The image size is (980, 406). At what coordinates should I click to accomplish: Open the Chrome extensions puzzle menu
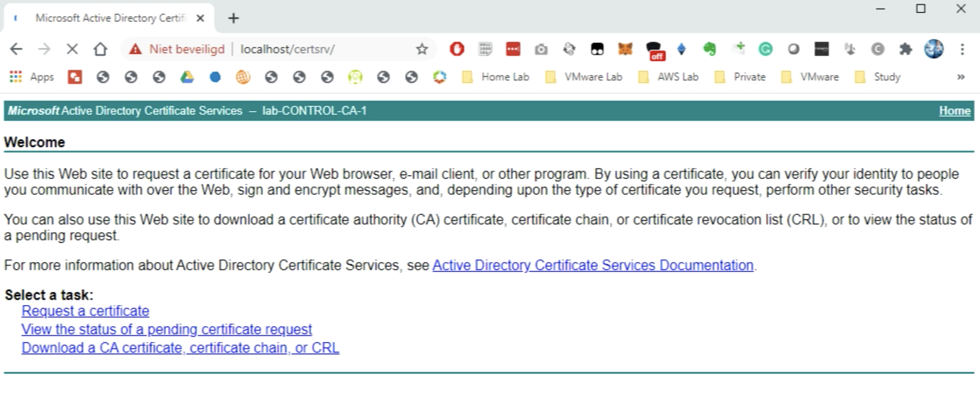(905, 49)
